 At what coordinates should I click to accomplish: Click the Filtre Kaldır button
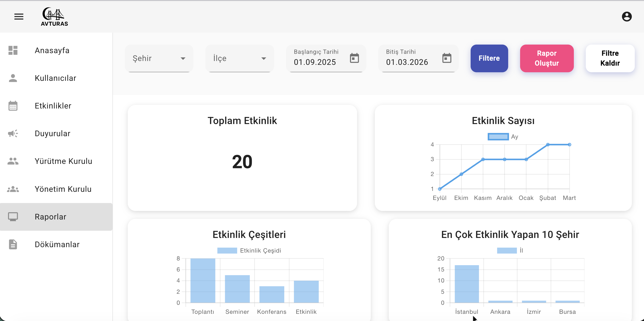click(610, 58)
